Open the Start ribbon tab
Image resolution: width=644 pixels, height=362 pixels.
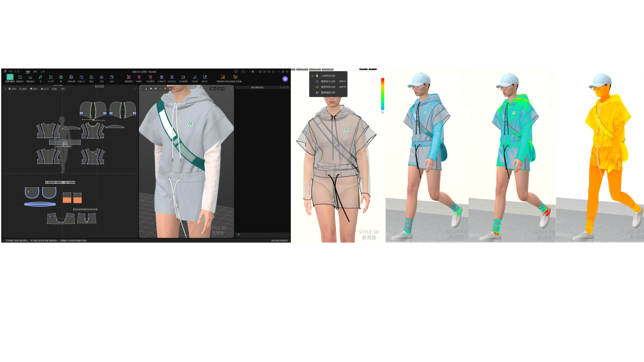tap(28, 72)
